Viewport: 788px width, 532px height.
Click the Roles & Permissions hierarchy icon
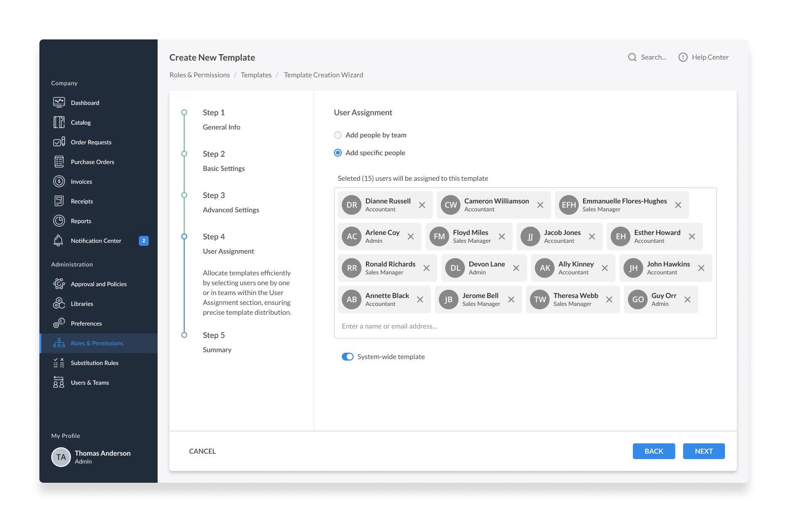pos(59,343)
